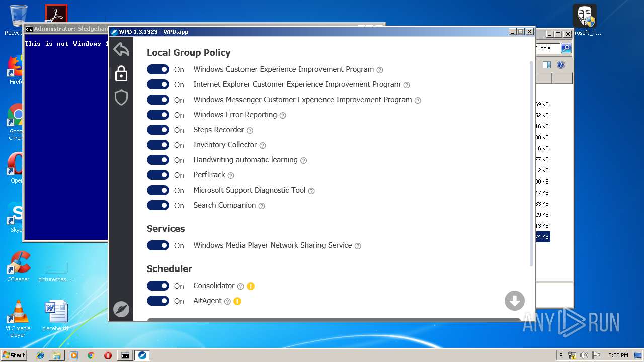
Task: Show help for Search Companion
Action: coord(262,206)
